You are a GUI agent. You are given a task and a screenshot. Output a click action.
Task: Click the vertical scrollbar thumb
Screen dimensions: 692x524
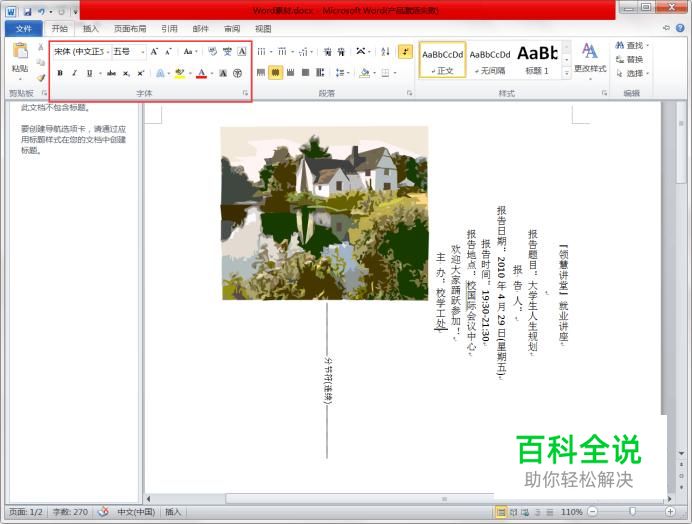coord(680,144)
